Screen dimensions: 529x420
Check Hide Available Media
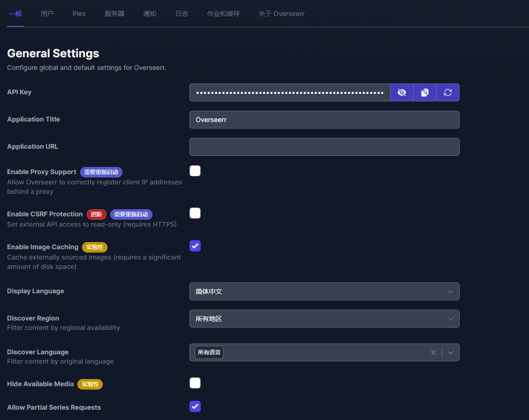(195, 383)
